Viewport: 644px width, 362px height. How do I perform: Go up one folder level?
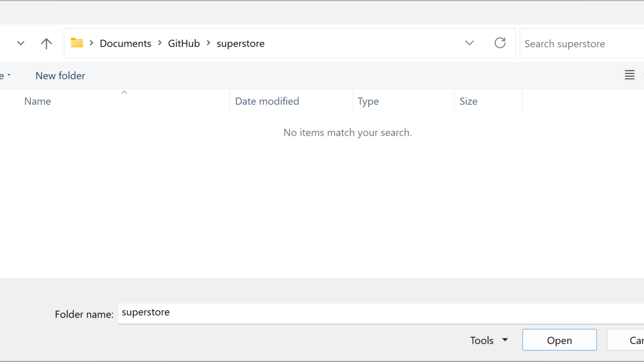point(46,44)
